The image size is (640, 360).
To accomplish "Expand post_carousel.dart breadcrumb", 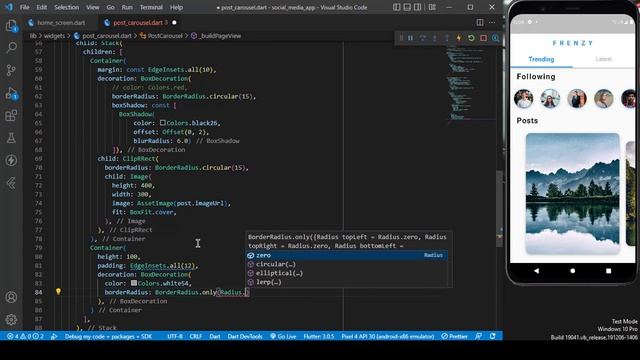I will pyautogui.click(x=107, y=36).
